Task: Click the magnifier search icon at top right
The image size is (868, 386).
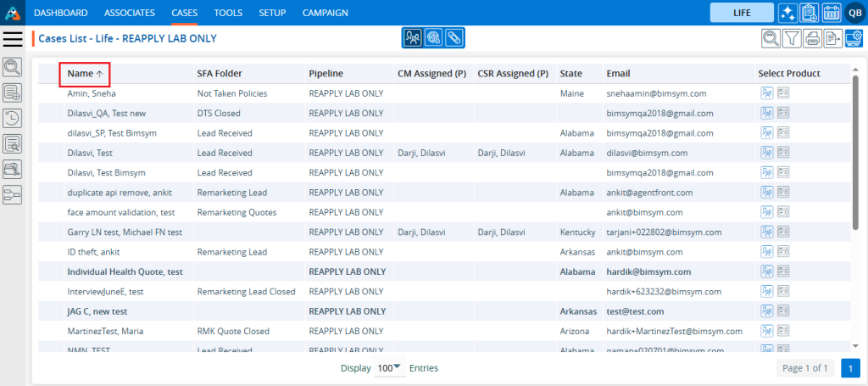Action: coord(771,37)
